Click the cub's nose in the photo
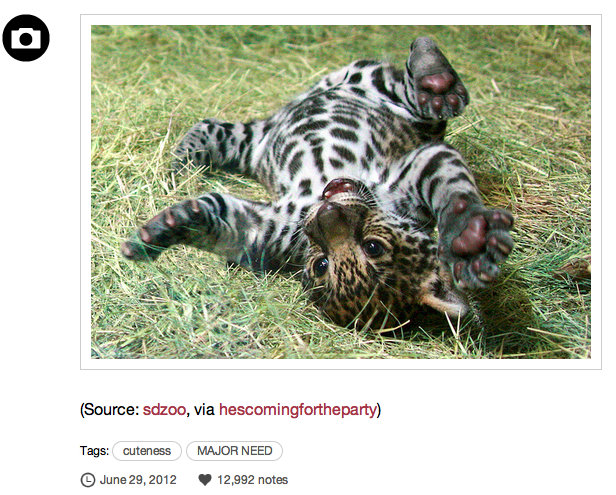Viewport: 616px width, 495px height. 330,218
